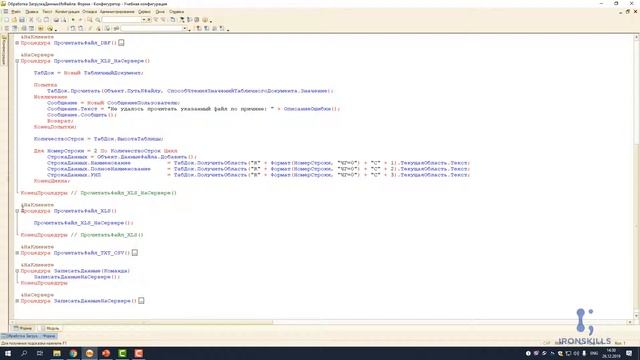This screenshot has width=640, height=360.
Task: Open Windows taskbar search
Action: coord(24,353)
